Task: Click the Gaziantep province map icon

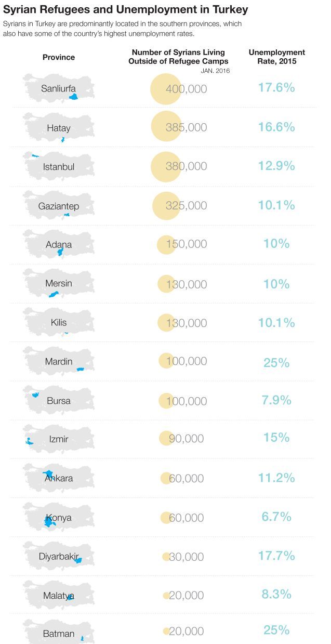Action: (59, 206)
